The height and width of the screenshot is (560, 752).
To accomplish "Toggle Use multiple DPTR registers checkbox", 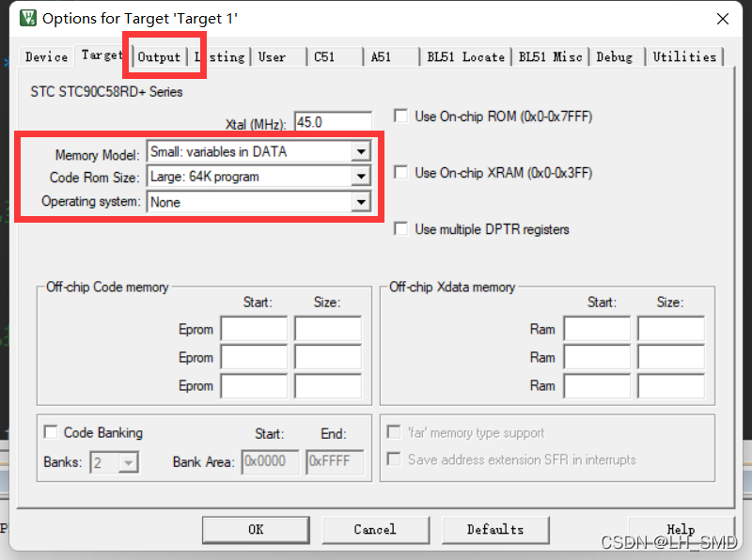I will point(400,228).
